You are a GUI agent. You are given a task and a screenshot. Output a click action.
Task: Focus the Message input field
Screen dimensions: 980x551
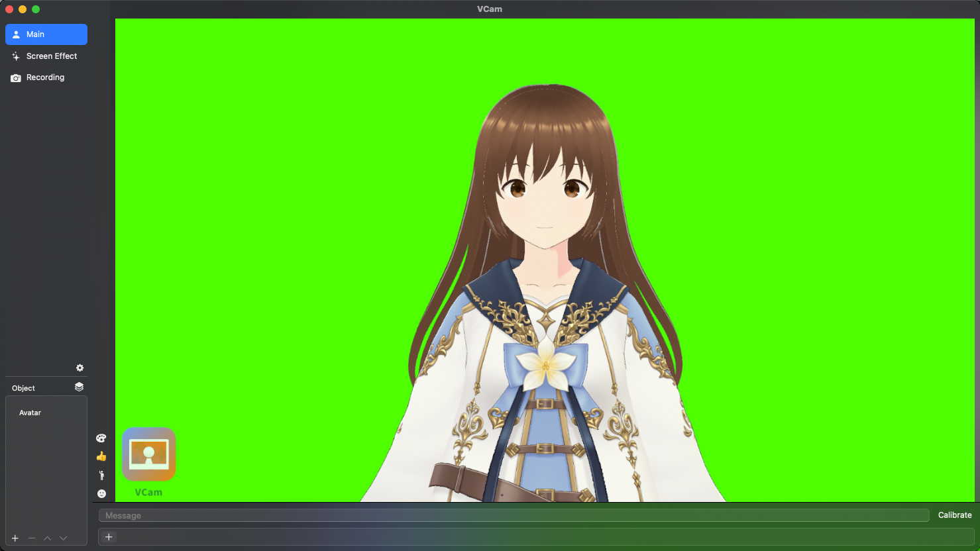tap(514, 515)
